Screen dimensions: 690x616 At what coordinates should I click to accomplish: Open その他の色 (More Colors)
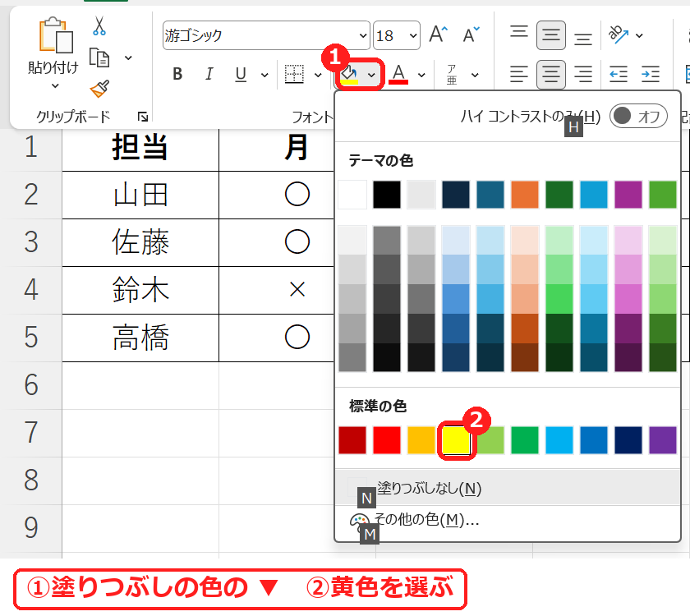tap(508, 521)
